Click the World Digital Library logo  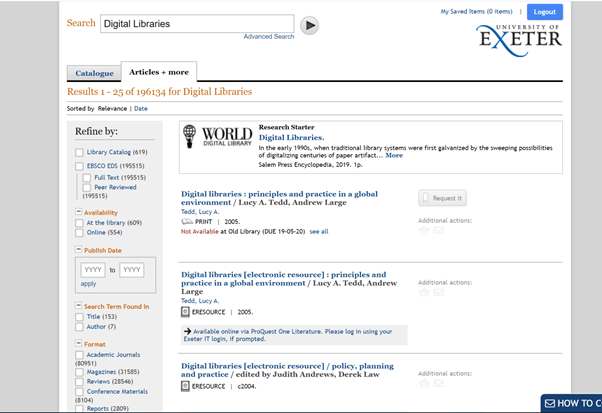click(218, 137)
